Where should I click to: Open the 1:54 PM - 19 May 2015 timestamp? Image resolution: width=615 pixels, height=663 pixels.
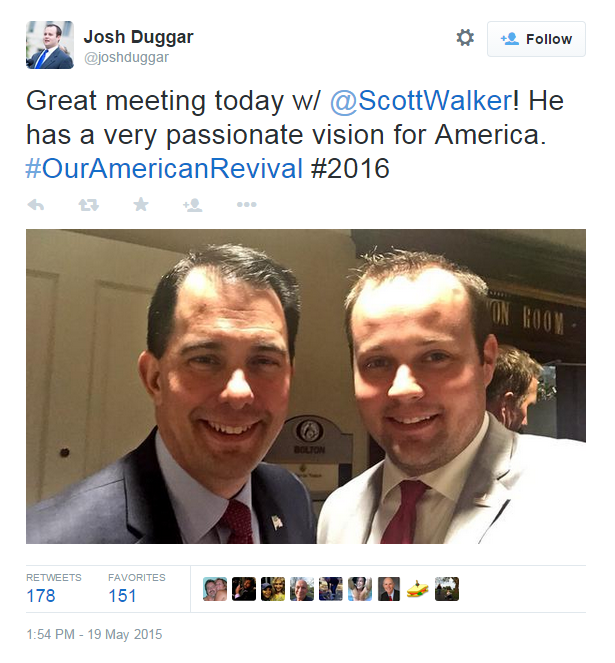click(x=94, y=634)
